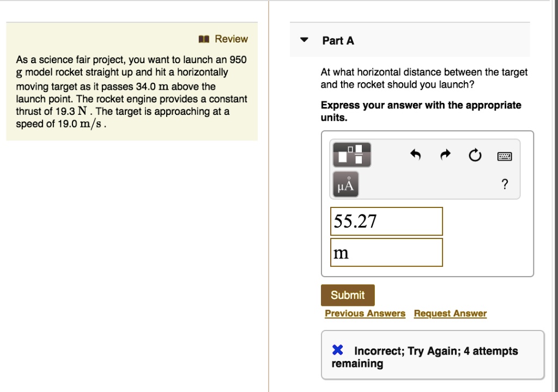Open keyboard shortcuts icon
Image resolution: width=558 pixels, height=392 pixels.
pyautogui.click(x=505, y=157)
